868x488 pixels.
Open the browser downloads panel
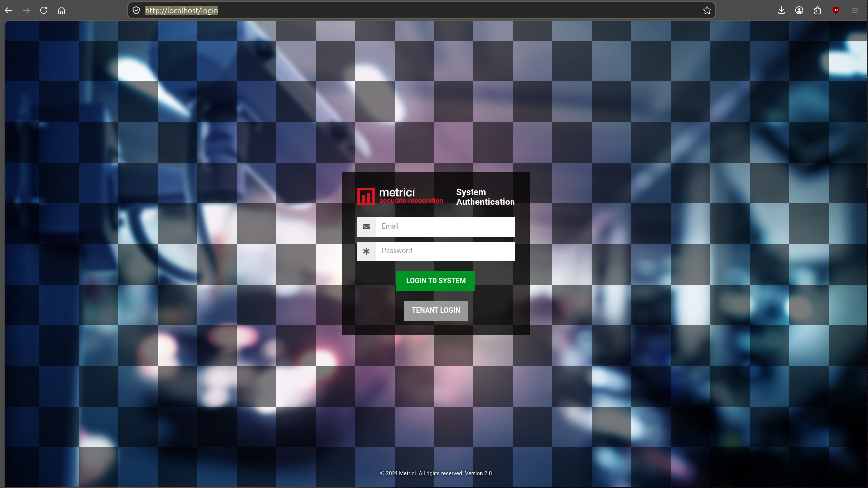click(781, 10)
